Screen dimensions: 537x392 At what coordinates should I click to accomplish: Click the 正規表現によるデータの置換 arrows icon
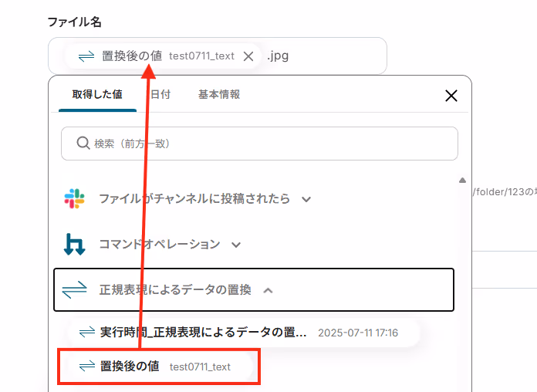74,290
